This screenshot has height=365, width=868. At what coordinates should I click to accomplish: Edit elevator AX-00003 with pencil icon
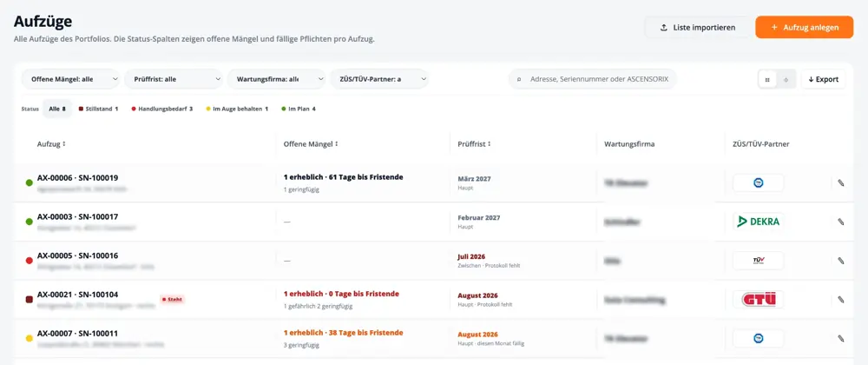pyautogui.click(x=841, y=222)
